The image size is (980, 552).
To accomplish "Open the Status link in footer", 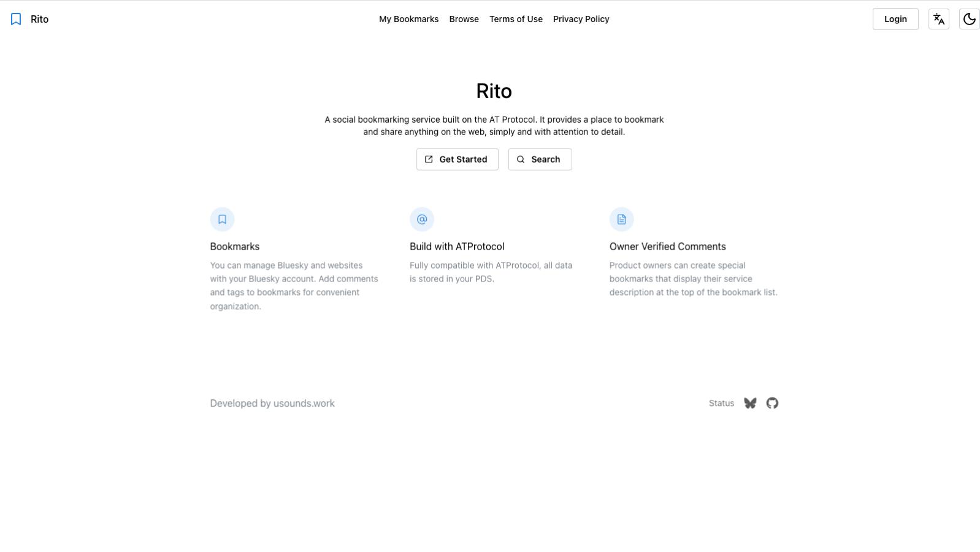I will (721, 403).
